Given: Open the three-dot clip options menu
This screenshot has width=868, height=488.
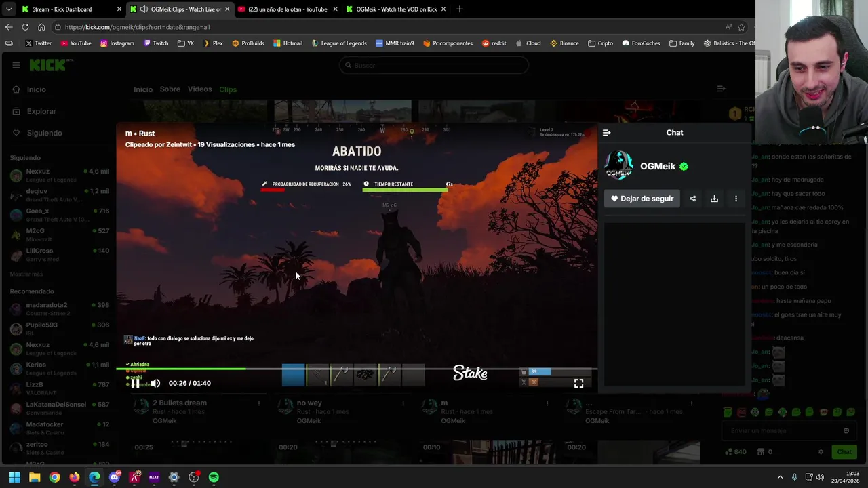Looking at the screenshot, I should [x=736, y=199].
